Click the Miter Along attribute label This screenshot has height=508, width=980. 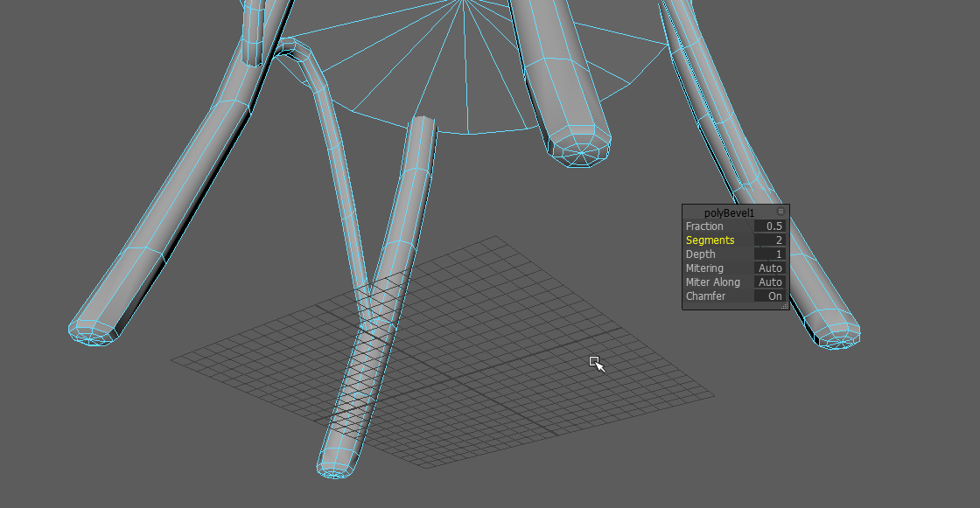[x=712, y=282]
